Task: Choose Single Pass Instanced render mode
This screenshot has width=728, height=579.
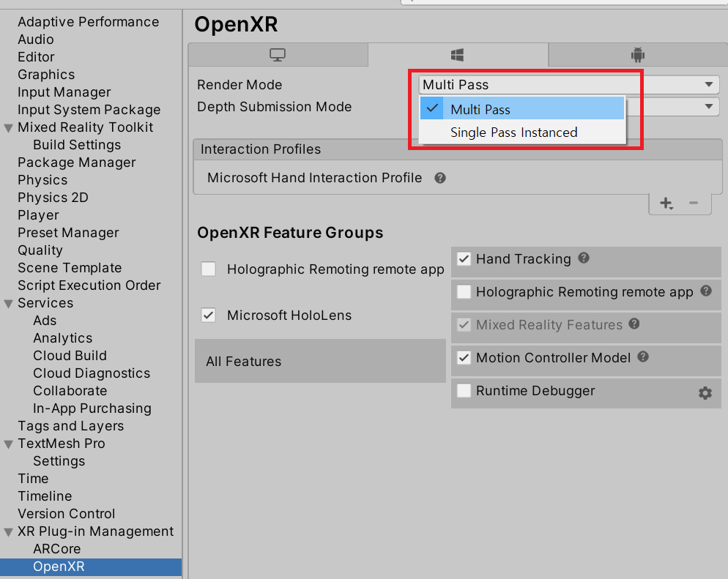Action: (522, 132)
